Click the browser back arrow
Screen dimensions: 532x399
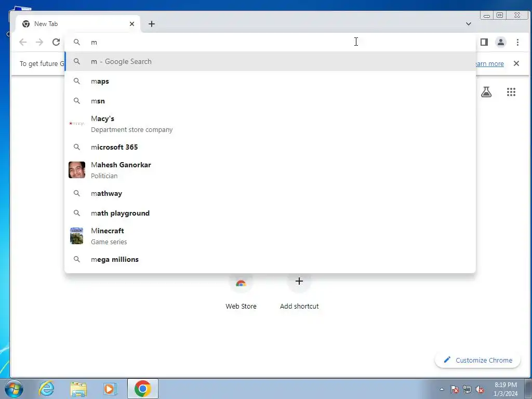pos(23,42)
